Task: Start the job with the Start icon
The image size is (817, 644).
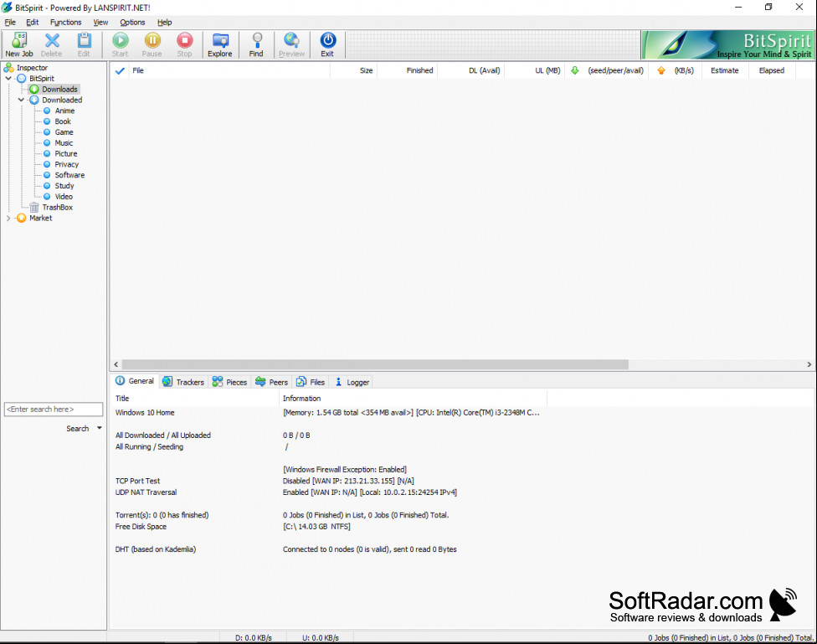Action: click(121, 41)
